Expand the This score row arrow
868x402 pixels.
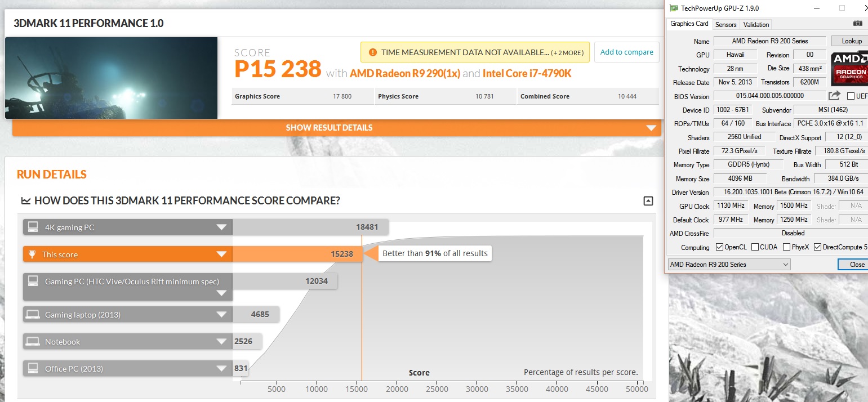221,254
